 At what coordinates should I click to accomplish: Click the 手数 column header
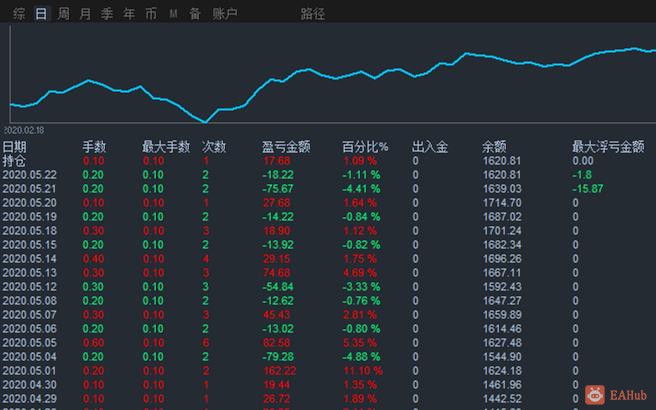94,147
